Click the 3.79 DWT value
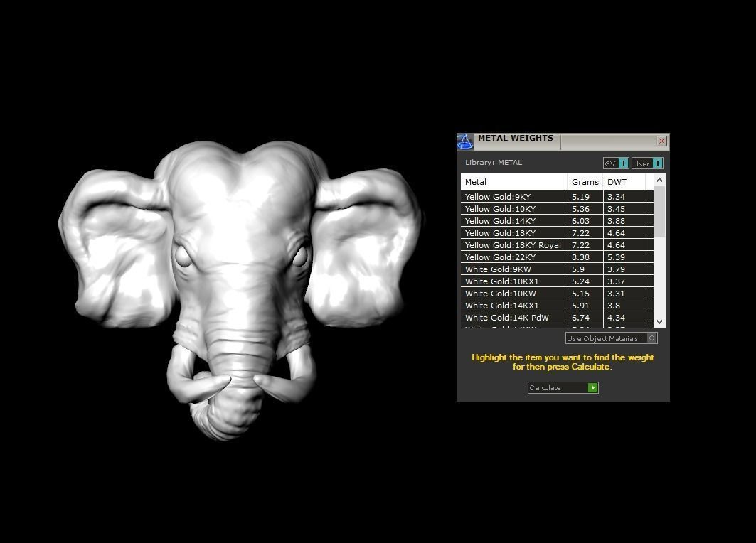This screenshot has width=756, height=543. (616, 269)
